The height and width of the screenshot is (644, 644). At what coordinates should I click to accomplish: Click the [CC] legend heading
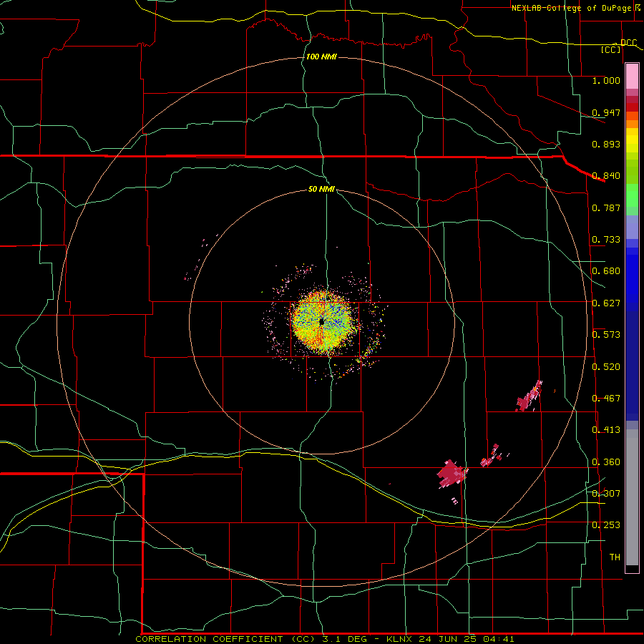click(611, 49)
